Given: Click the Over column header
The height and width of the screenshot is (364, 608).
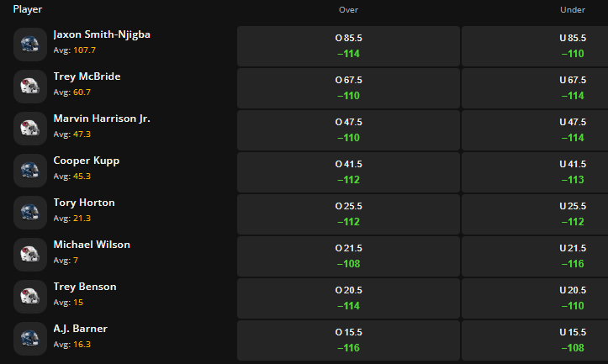Looking at the screenshot, I should click(x=348, y=10).
